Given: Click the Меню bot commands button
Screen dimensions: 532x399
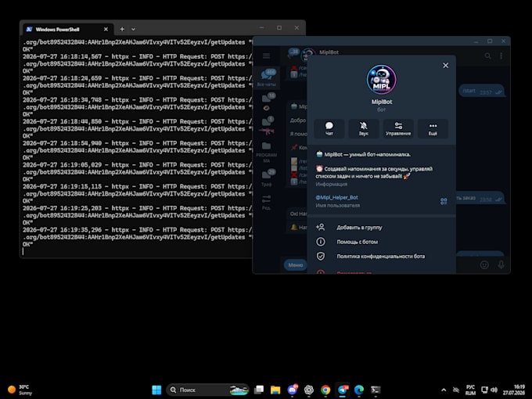Looking at the screenshot, I should pyautogui.click(x=295, y=264).
